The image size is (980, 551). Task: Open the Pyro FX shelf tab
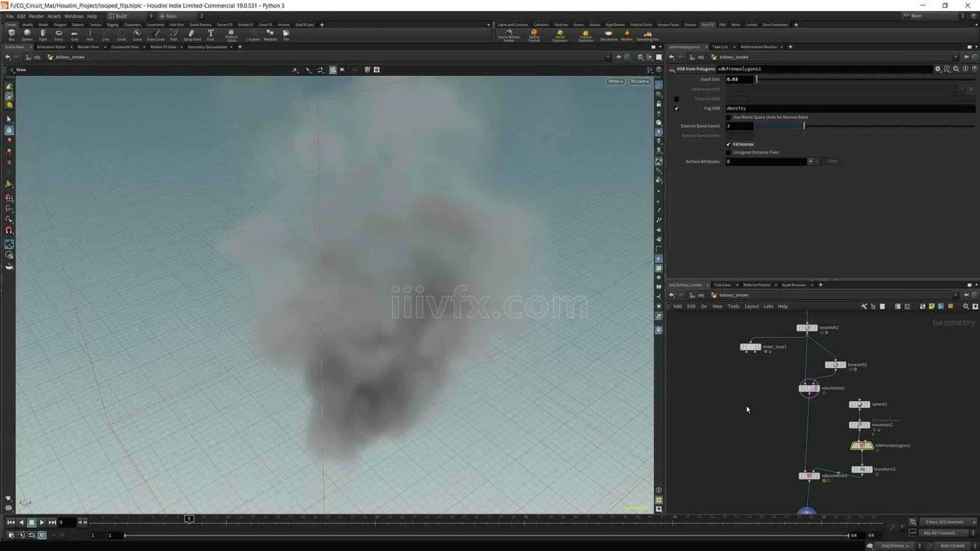(x=707, y=25)
